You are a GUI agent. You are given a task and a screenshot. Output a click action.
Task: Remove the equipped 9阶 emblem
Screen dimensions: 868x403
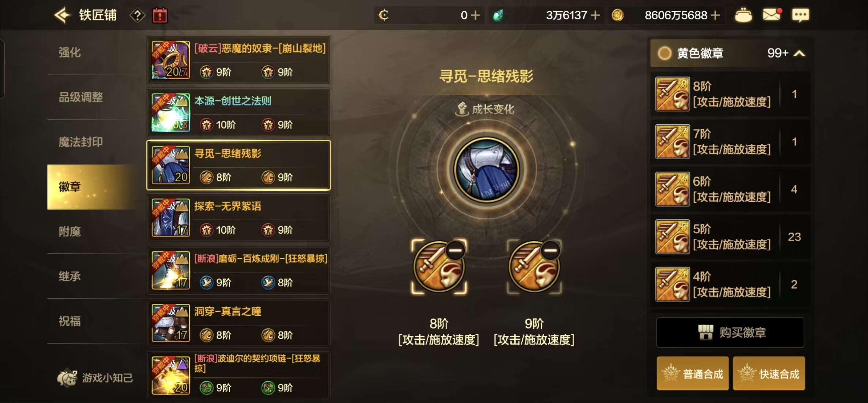(x=551, y=250)
